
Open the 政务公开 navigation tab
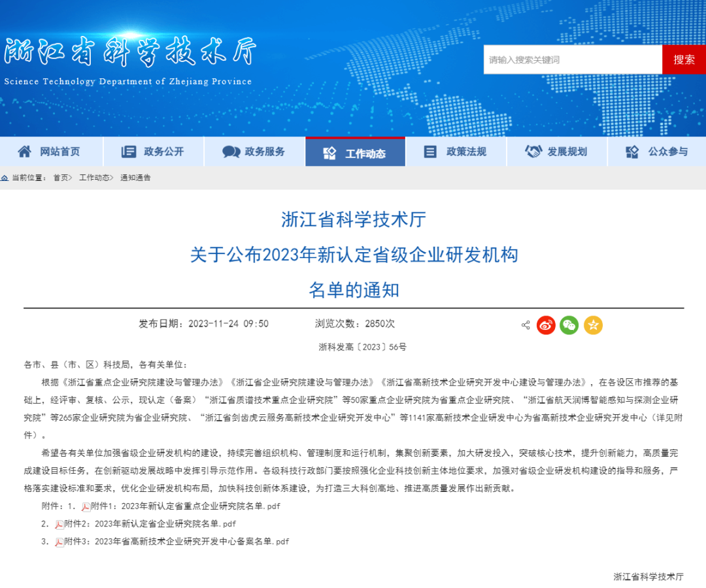coord(154,152)
